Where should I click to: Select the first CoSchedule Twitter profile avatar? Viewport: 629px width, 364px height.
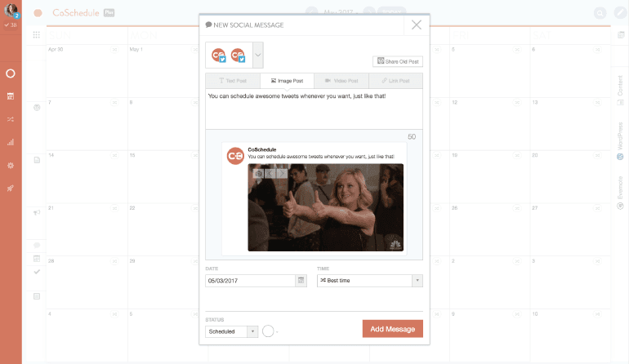(x=219, y=55)
